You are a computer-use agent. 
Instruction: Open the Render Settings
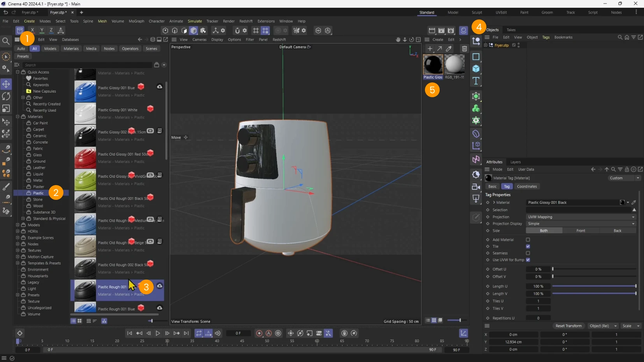click(451, 30)
